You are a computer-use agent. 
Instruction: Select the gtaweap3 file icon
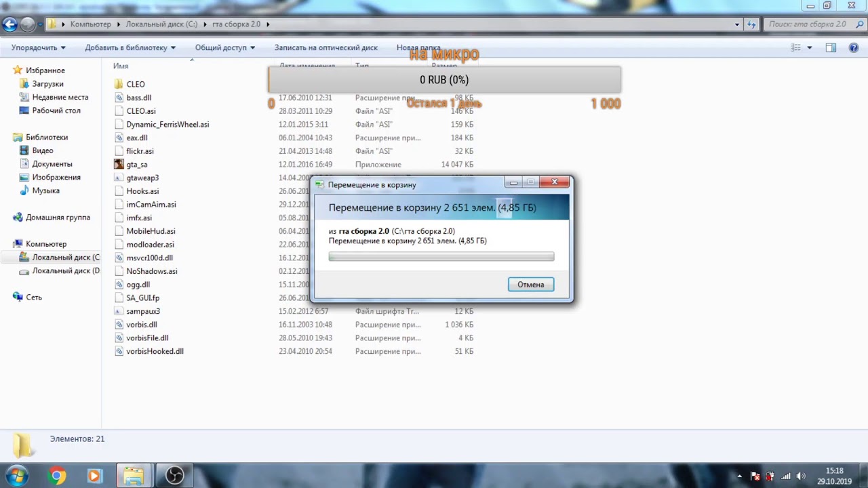[x=119, y=178]
